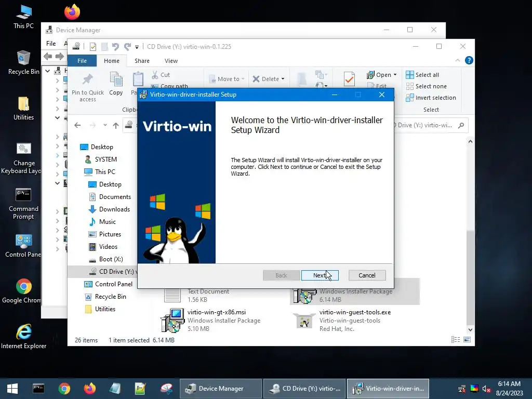Click Select none in the ribbon
Screen dimensions: 532x399
(x=426, y=86)
